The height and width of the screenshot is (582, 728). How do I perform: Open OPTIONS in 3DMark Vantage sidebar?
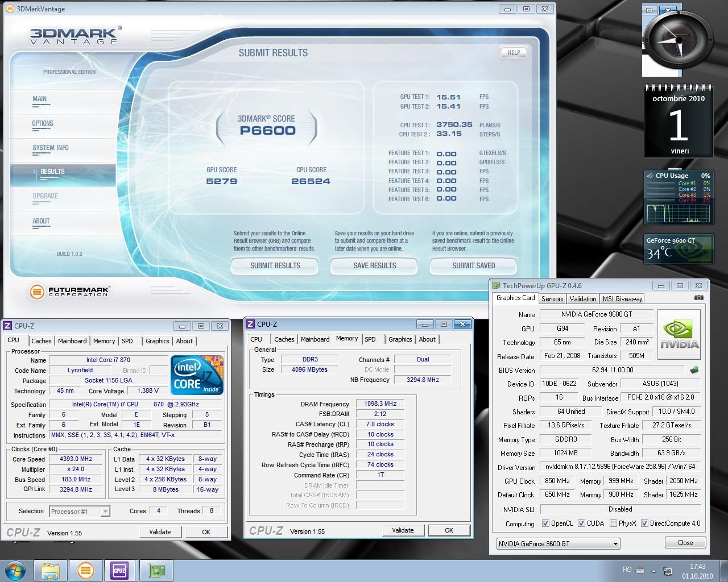coord(43,123)
